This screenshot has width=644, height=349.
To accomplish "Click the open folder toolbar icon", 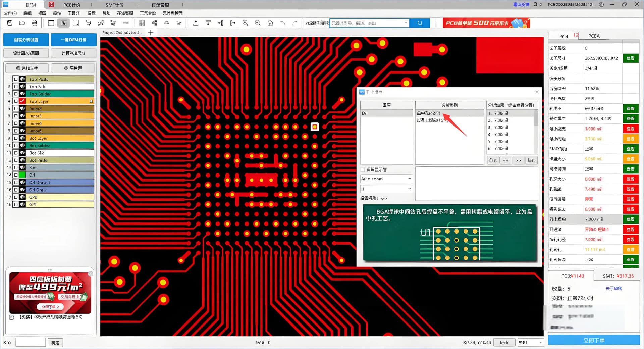I will point(22,23).
